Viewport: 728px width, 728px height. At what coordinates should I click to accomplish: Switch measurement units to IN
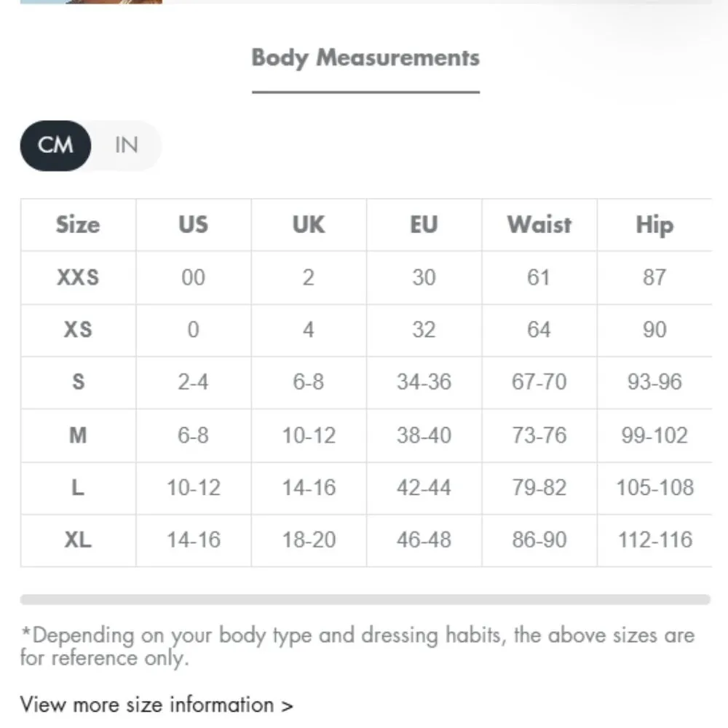(126, 145)
